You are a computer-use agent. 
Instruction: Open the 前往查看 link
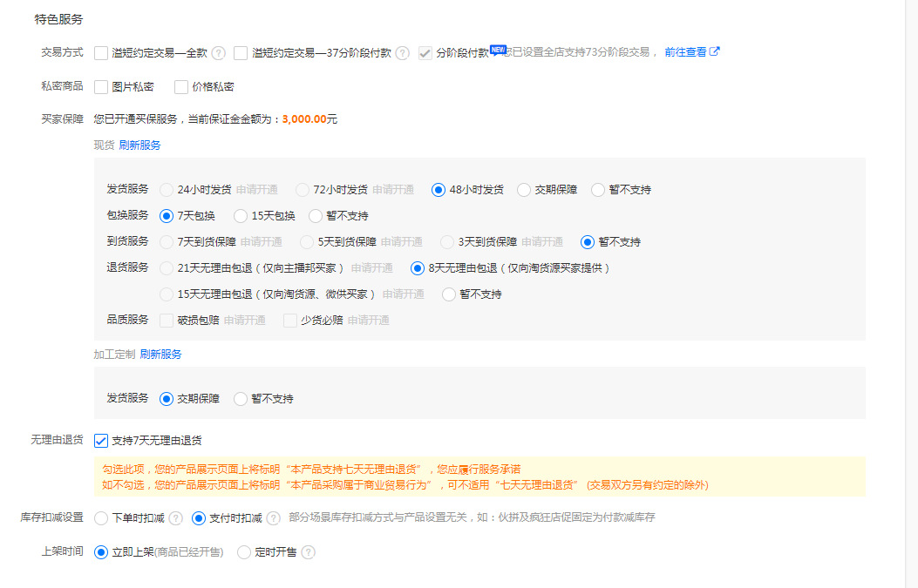coord(685,52)
